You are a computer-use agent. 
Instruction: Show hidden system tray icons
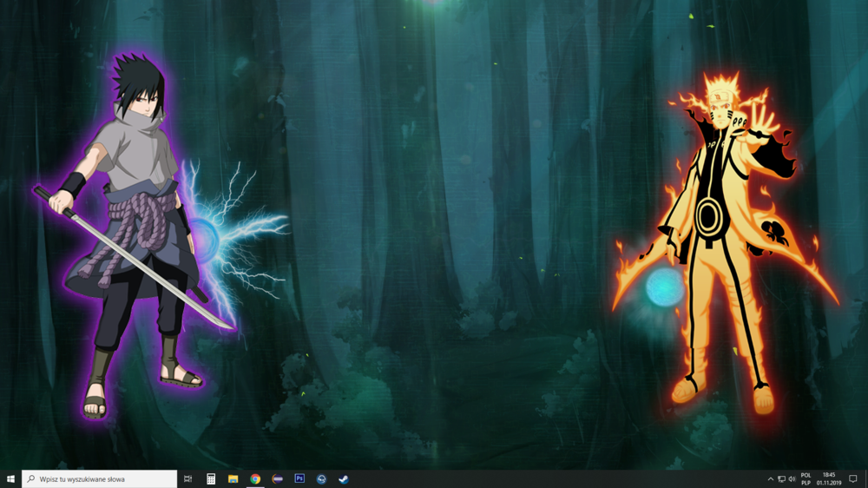click(x=771, y=479)
